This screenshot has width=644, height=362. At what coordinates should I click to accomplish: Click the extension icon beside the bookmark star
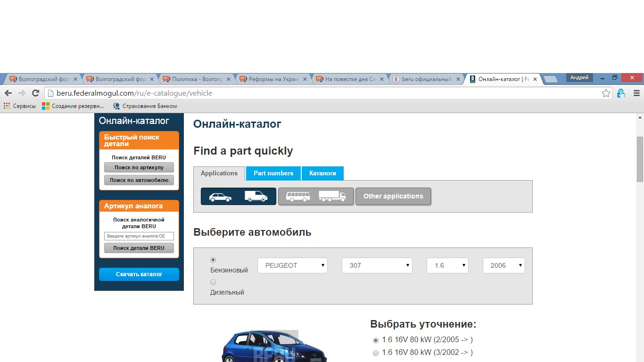click(621, 93)
